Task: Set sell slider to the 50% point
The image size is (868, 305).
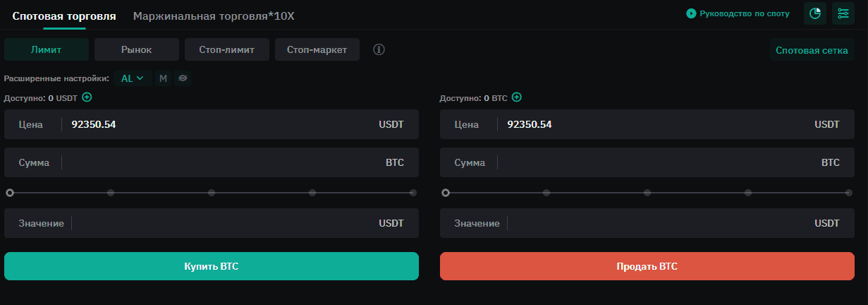Action: tap(647, 192)
